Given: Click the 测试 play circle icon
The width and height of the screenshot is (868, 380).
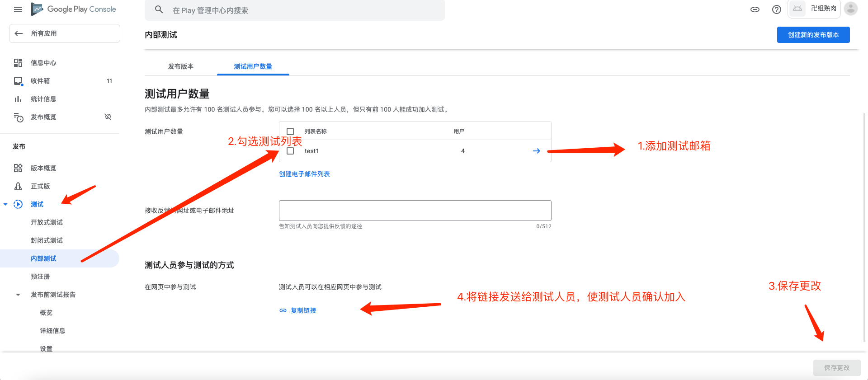Looking at the screenshot, I should coord(18,204).
